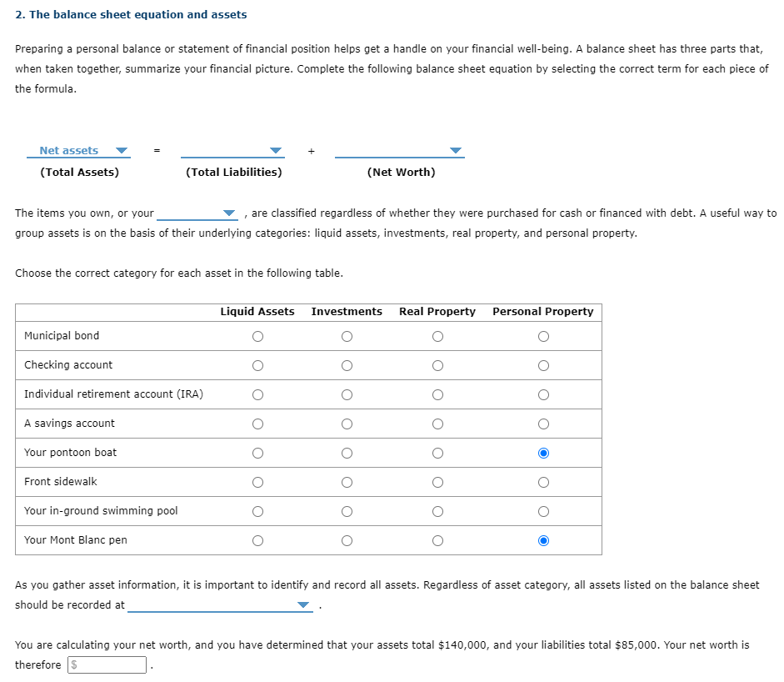Select Real Property for Front sidewalk
Screen dimensions: 784x682
click(437, 482)
